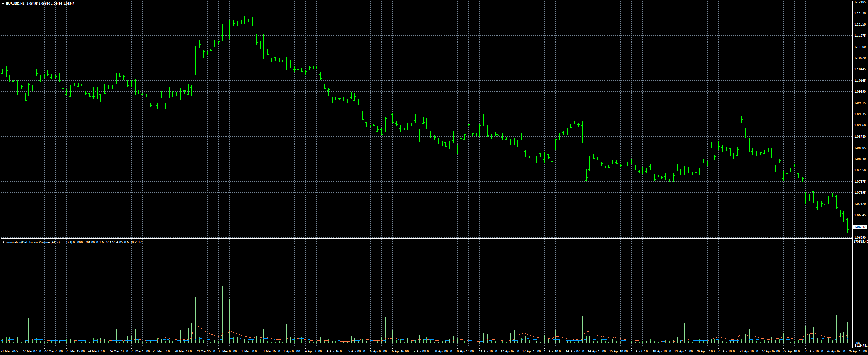Image resolution: width=868 pixels, height=355 pixels.
Task: Click the 1.09890 price scale label
Action: pyautogui.click(x=860, y=92)
